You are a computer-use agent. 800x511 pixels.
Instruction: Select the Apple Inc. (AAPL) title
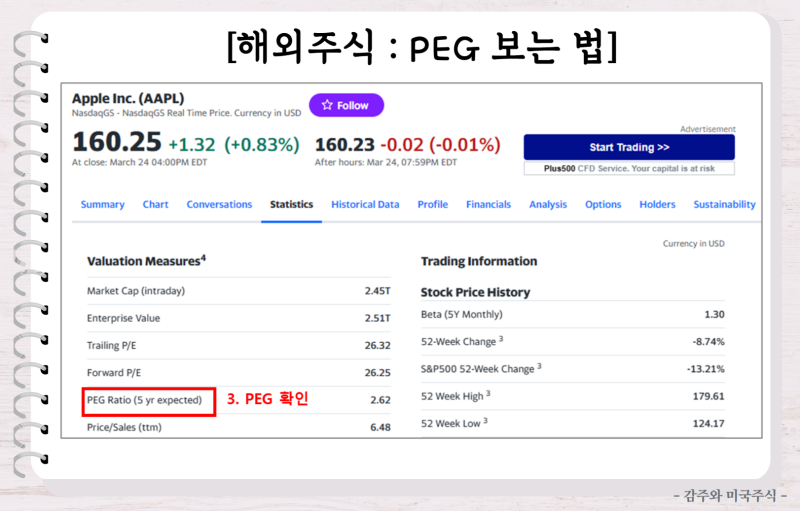pyautogui.click(x=128, y=98)
